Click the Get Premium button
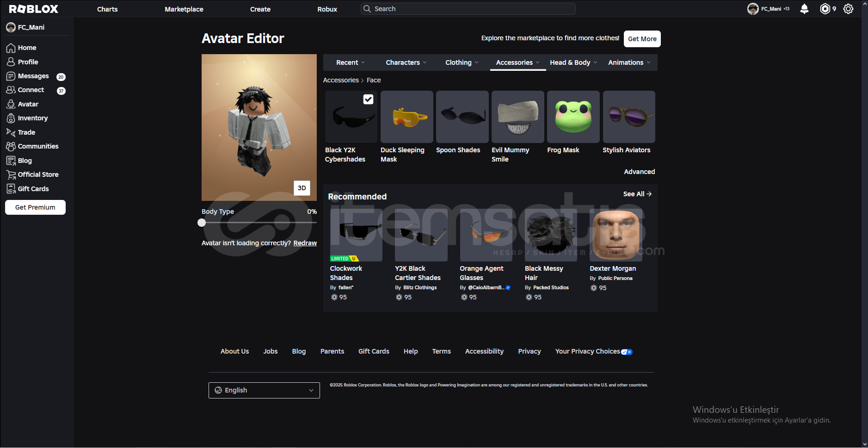 click(35, 207)
